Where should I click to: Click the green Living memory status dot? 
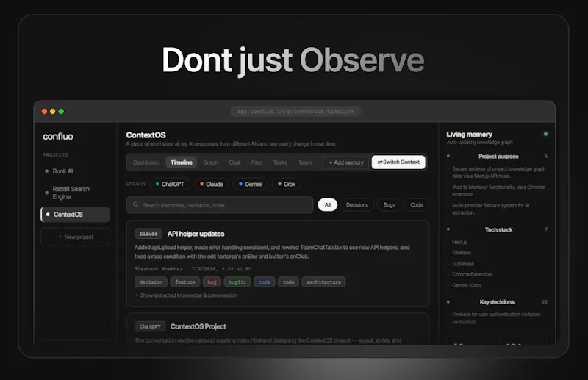(545, 134)
